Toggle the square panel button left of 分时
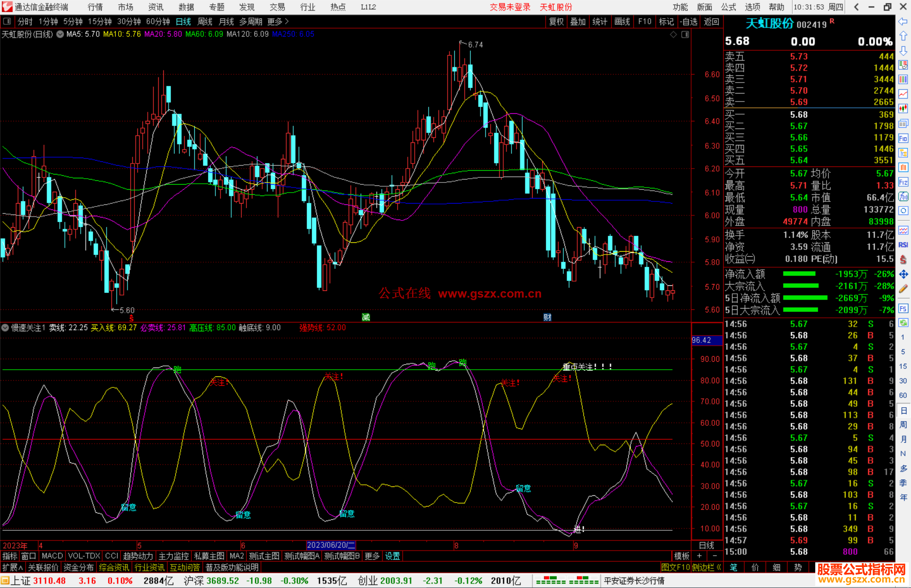Screen dimensions: 911x588 pos(7,21)
